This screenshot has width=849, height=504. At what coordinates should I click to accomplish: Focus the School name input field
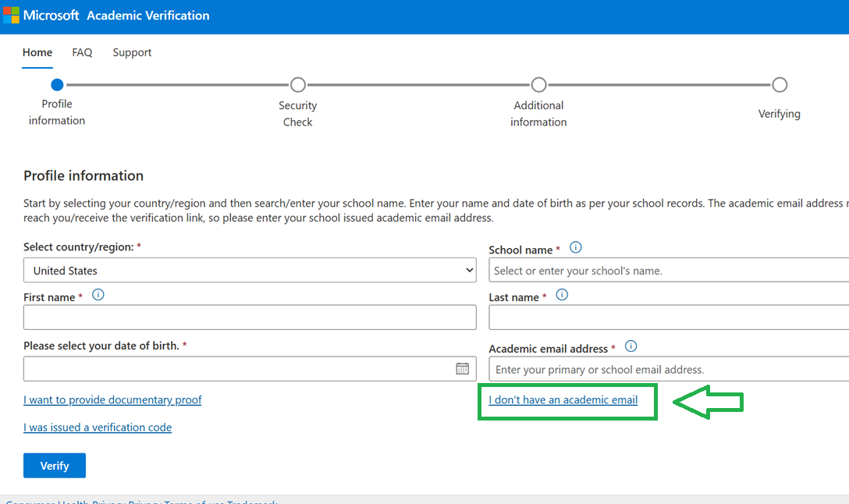(669, 270)
